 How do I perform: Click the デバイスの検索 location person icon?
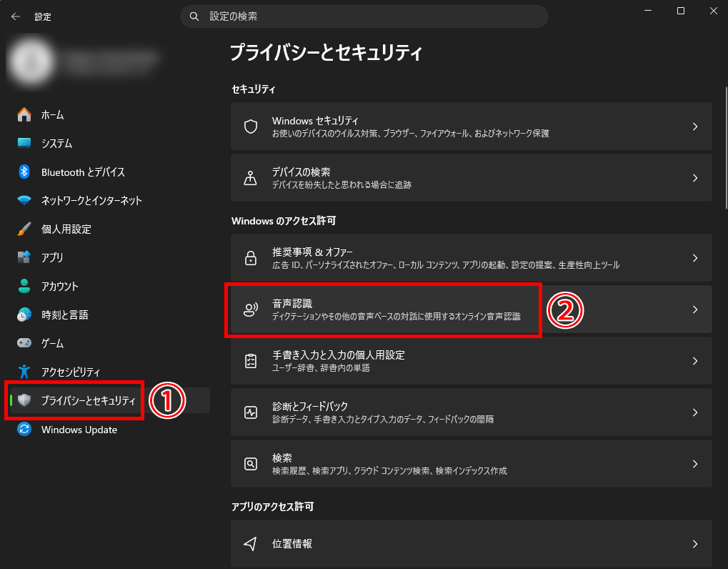[251, 178]
